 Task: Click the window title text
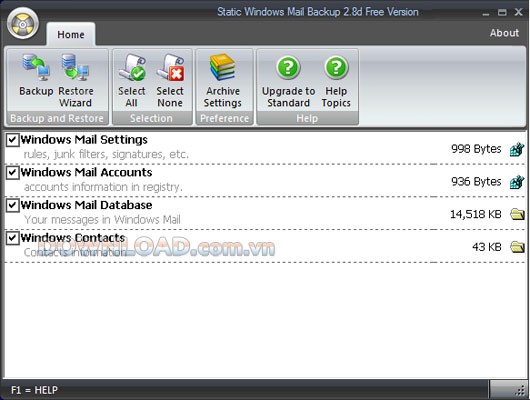318,12
